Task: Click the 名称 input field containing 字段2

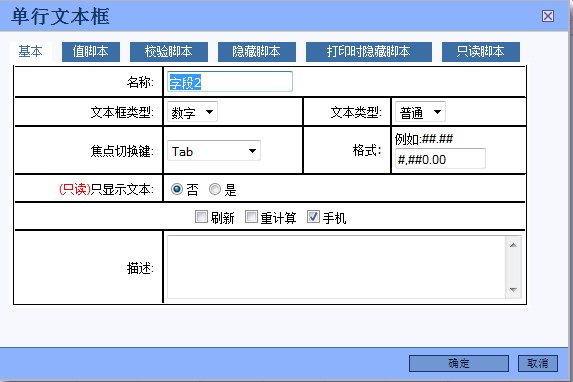Action: [x=230, y=82]
